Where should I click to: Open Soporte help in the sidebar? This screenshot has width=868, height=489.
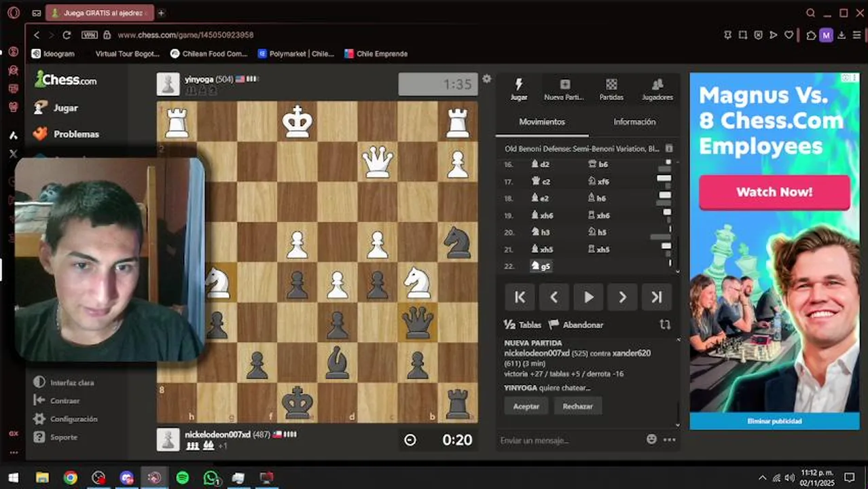click(x=56, y=437)
